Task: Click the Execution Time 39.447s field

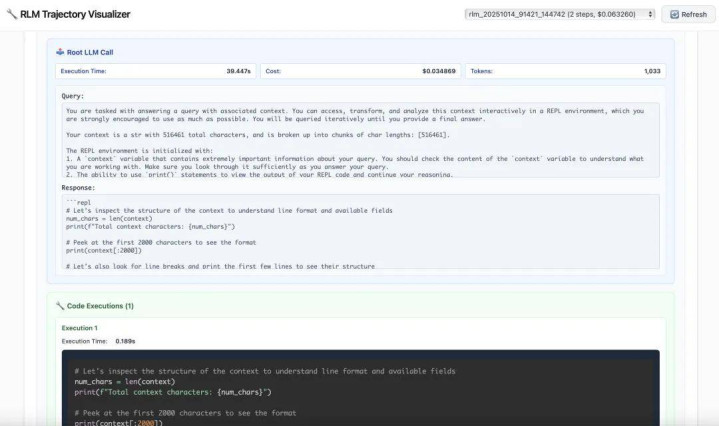Action: coord(156,71)
